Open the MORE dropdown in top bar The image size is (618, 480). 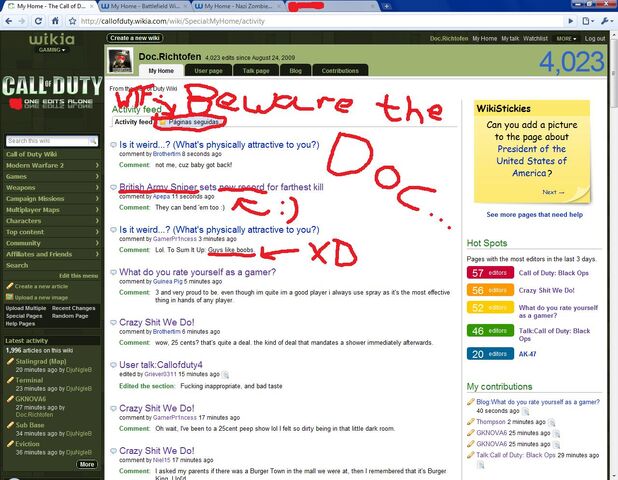(x=566, y=39)
